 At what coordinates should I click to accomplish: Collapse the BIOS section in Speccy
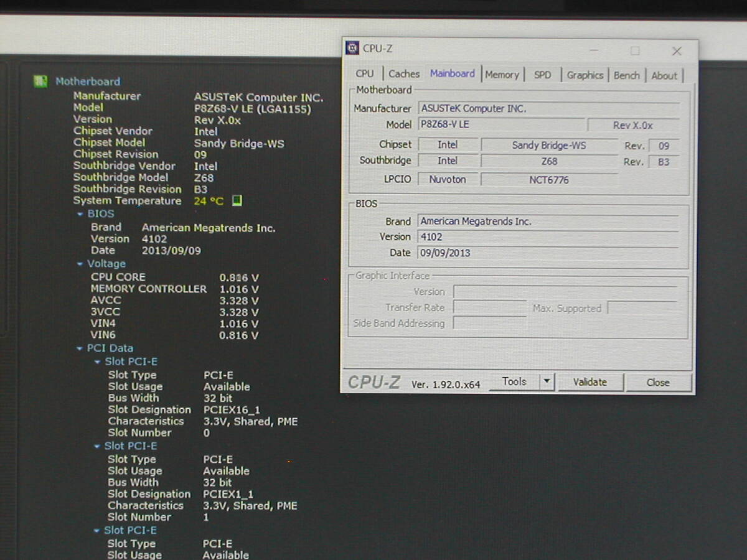coord(80,214)
